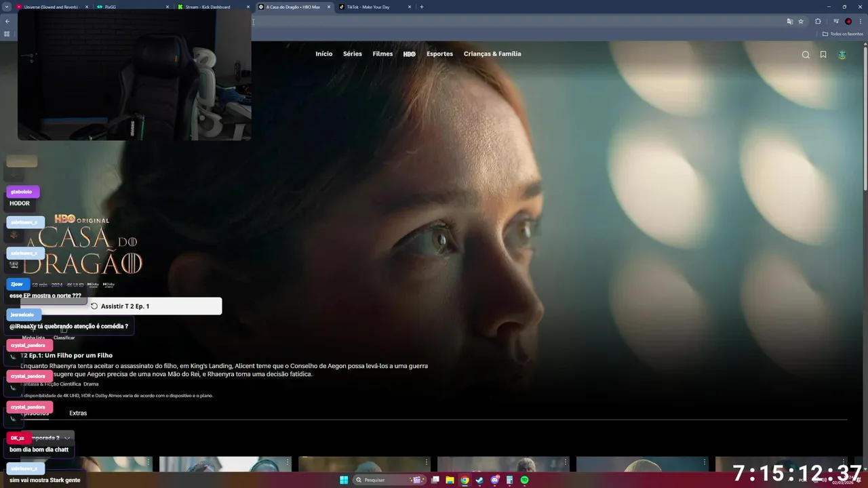Switch to the PixGG tab

tap(133, 7)
